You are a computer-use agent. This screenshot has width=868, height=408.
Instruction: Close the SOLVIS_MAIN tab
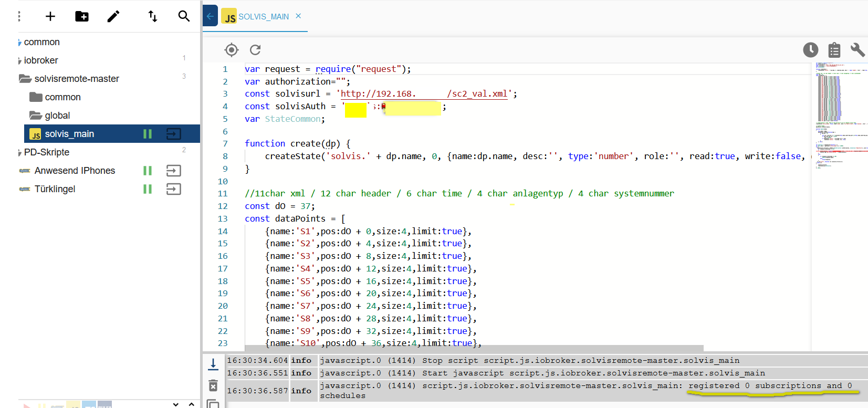point(298,16)
